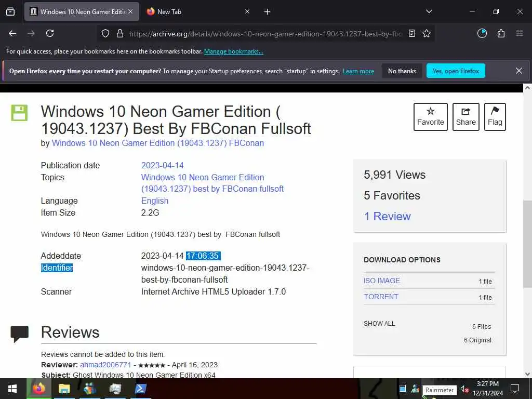
Task: Click the 5,991 Views text
Action: click(395, 175)
